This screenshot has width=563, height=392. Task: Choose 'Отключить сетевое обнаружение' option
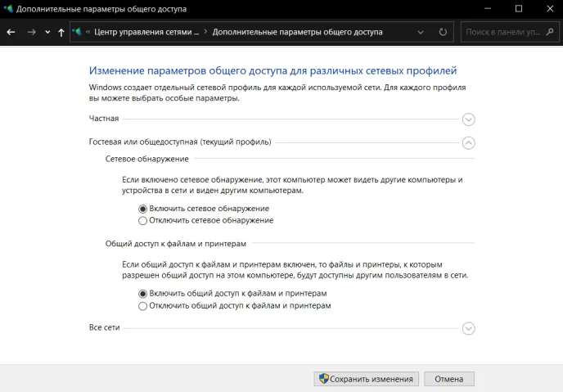(x=143, y=220)
